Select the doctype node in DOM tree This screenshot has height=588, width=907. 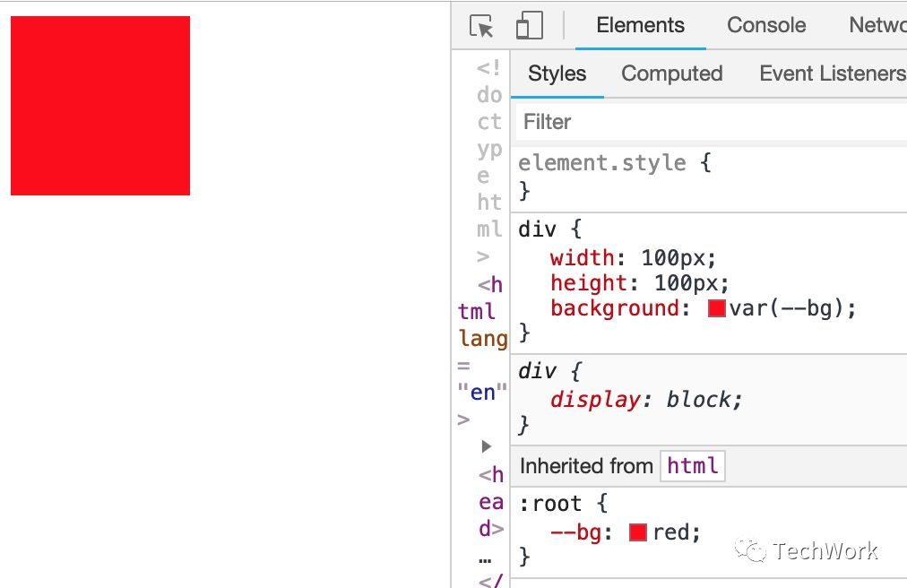(489, 161)
